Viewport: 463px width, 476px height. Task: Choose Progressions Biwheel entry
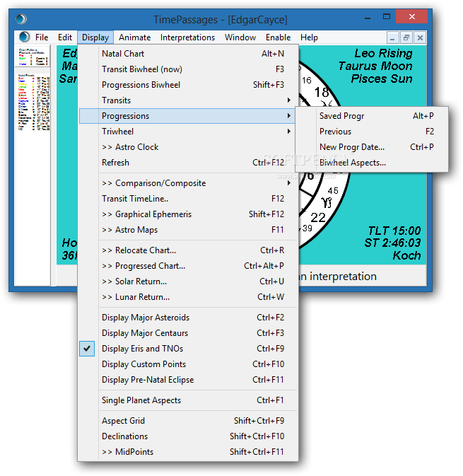(188, 85)
